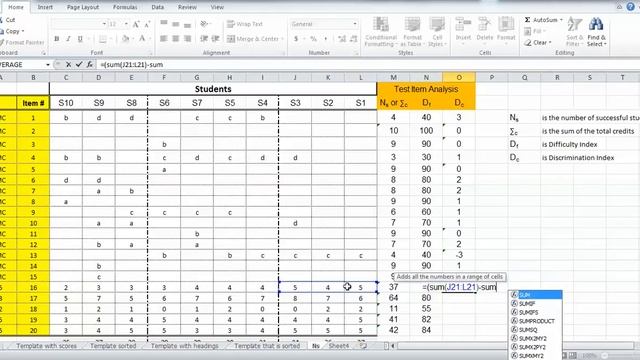Click the Insert Function fx button
Image resolution: width=640 pixels, height=360 pixels.
pos(89,64)
